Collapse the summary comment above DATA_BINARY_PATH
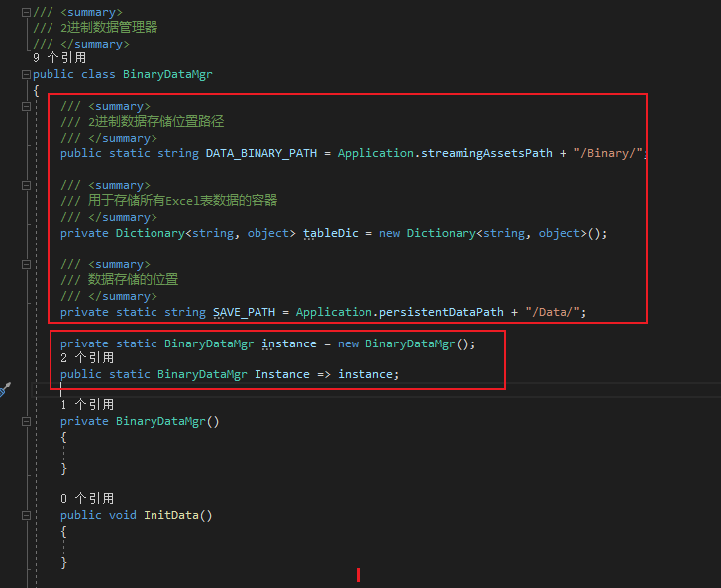The image size is (721, 588). 25,106
